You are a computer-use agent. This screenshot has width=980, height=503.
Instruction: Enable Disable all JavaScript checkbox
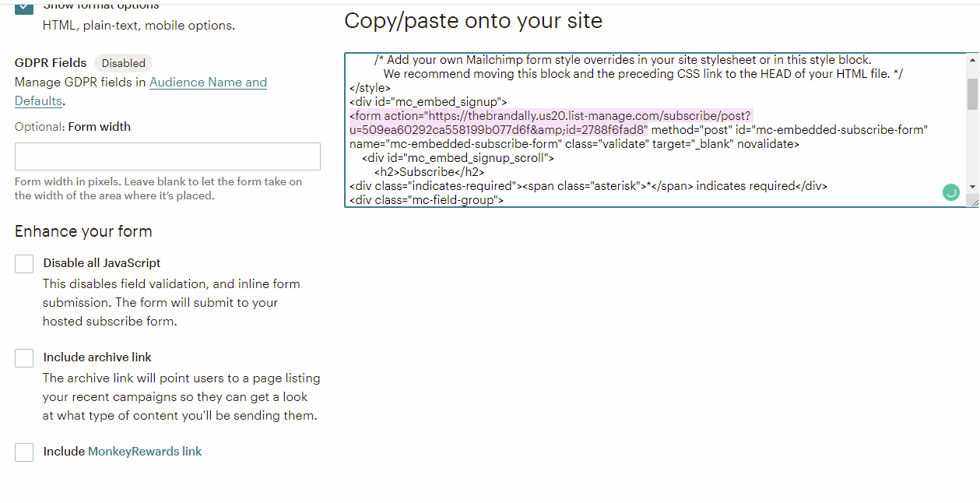point(24,264)
